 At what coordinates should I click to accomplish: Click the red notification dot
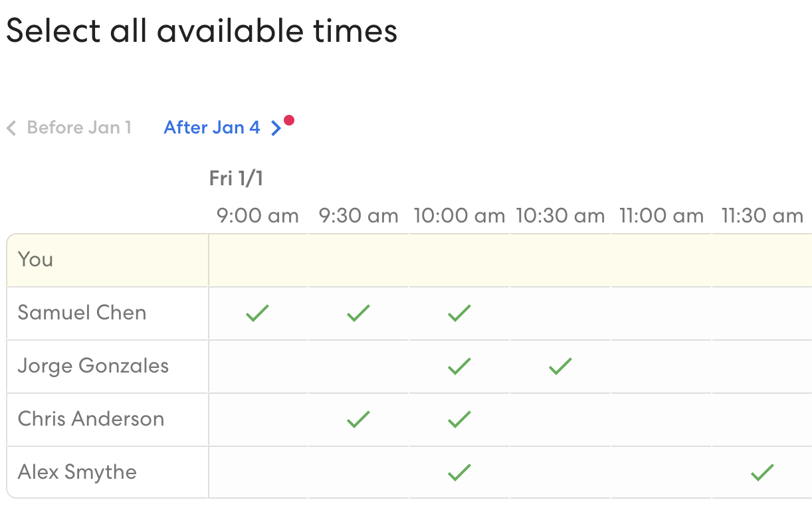[x=288, y=120]
